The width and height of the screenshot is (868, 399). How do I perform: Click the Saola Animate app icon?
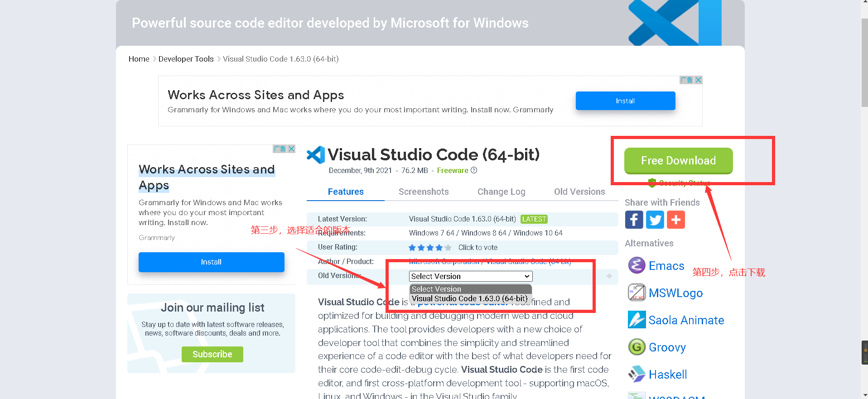point(637,320)
